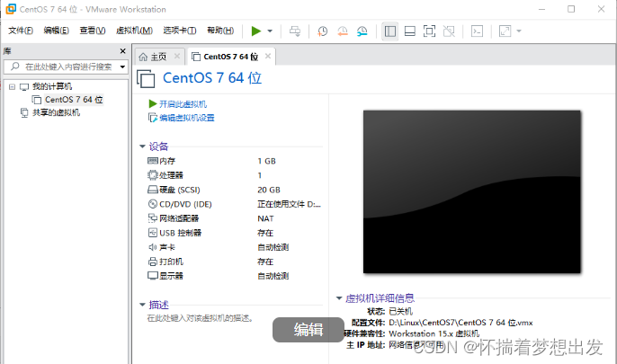This screenshot has height=364, width=617.
Task: Click the 处理器 processor device row
Action: 235,175
